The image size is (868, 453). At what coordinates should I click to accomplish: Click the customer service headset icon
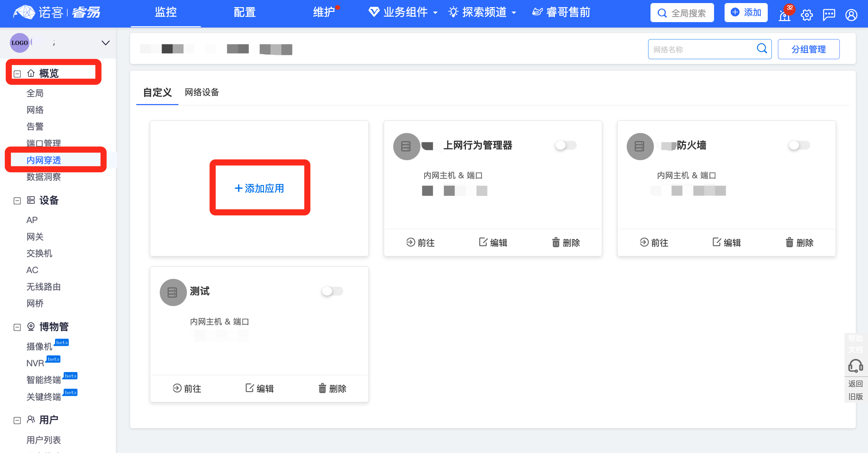[x=855, y=366]
